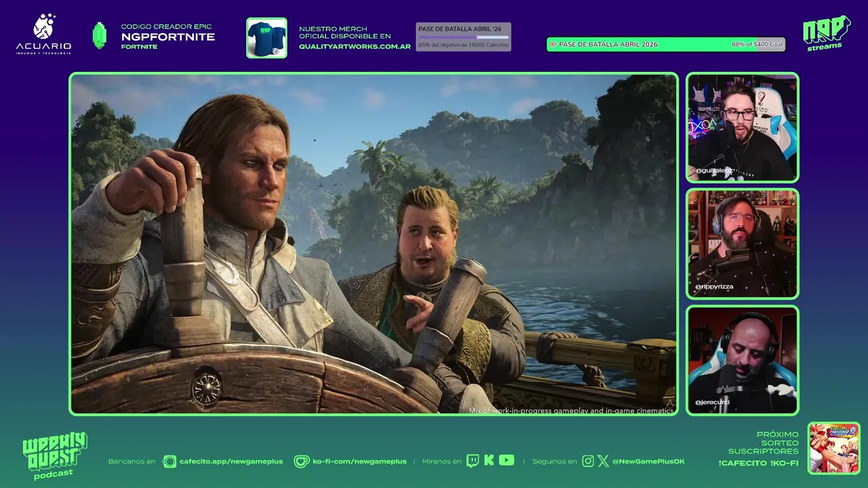Click the Acuario sponsor logo
Screen dimensions: 868x488
pyautogui.click(x=43, y=34)
